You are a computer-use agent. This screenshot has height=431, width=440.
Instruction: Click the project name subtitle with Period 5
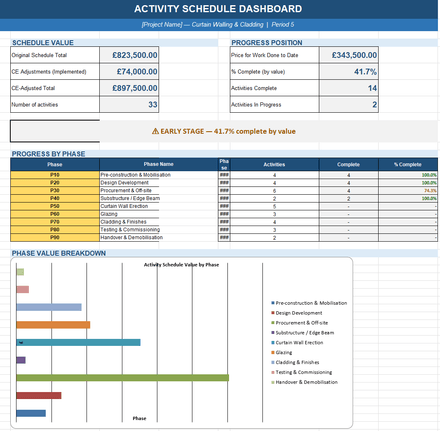click(218, 25)
